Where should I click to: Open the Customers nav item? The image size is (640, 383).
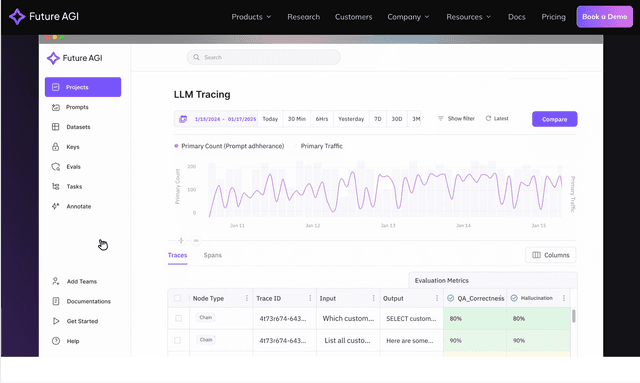coord(353,17)
